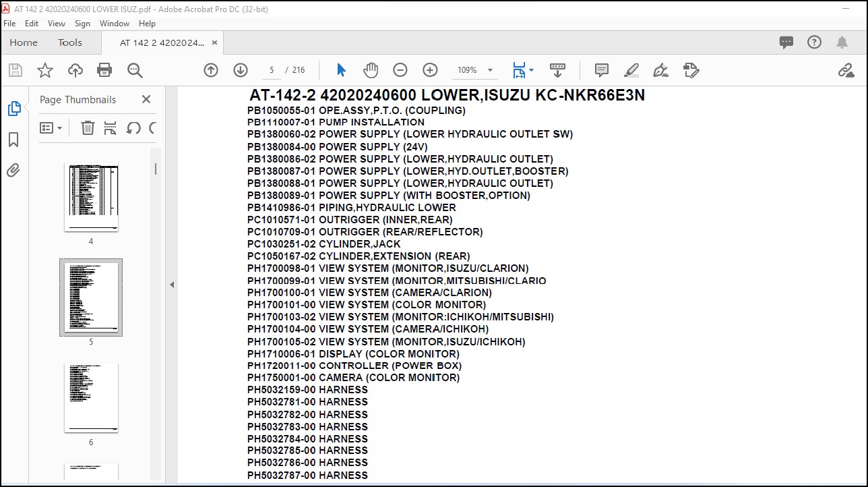Viewport: 868px width, 487px height.
Task: Click the document title AT-142-2 heading
Action: 447,95
